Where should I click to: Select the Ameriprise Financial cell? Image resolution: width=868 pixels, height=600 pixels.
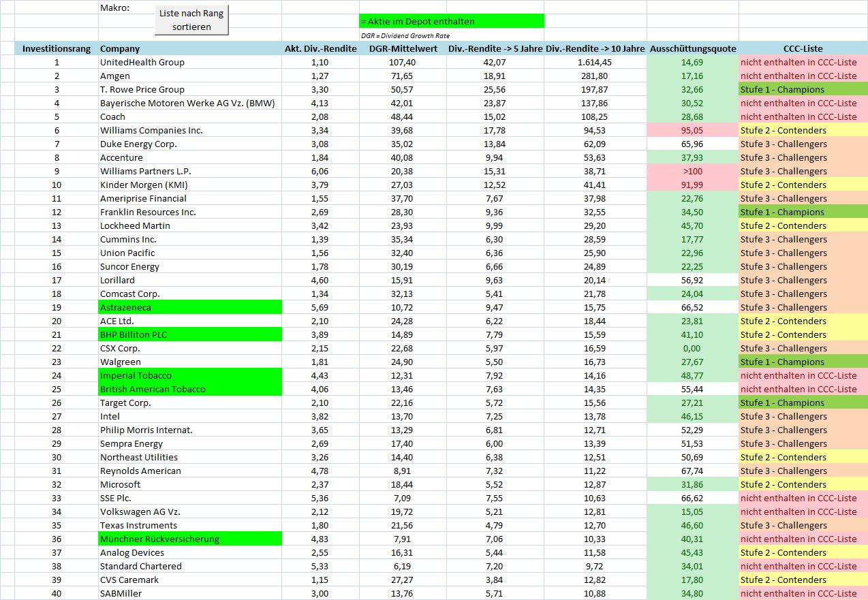tap(190, 198)
